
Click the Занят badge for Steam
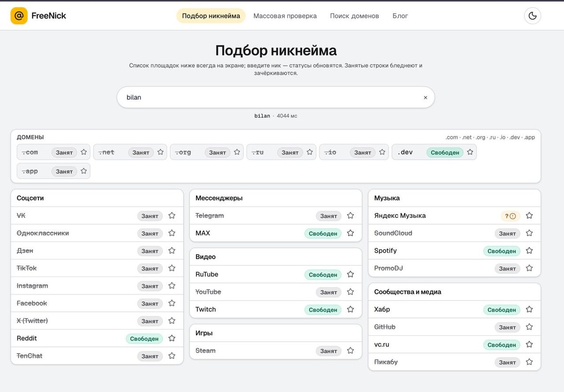(x=329, y=351)
